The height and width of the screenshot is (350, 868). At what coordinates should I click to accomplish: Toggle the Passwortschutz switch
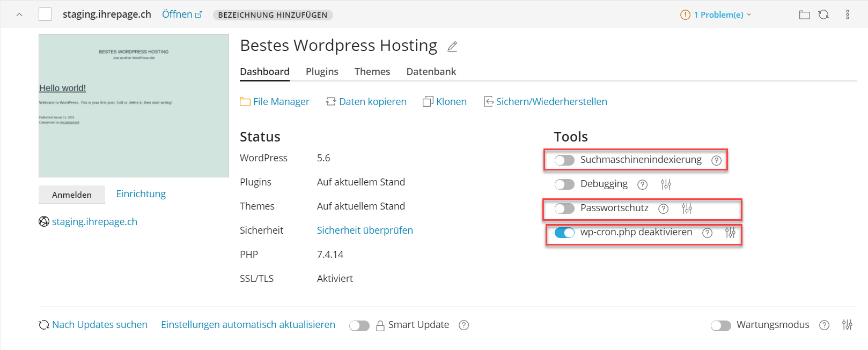tap(564, 208)
